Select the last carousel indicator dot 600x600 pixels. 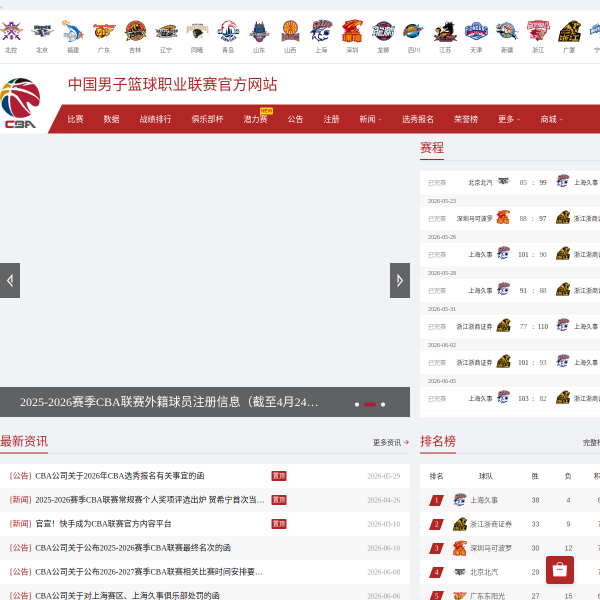(383, 404)
